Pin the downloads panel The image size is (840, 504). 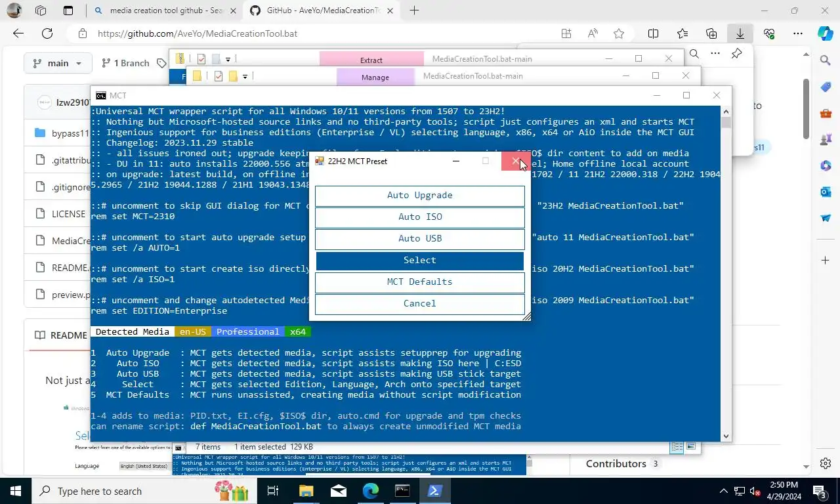(x=737, y=54)
